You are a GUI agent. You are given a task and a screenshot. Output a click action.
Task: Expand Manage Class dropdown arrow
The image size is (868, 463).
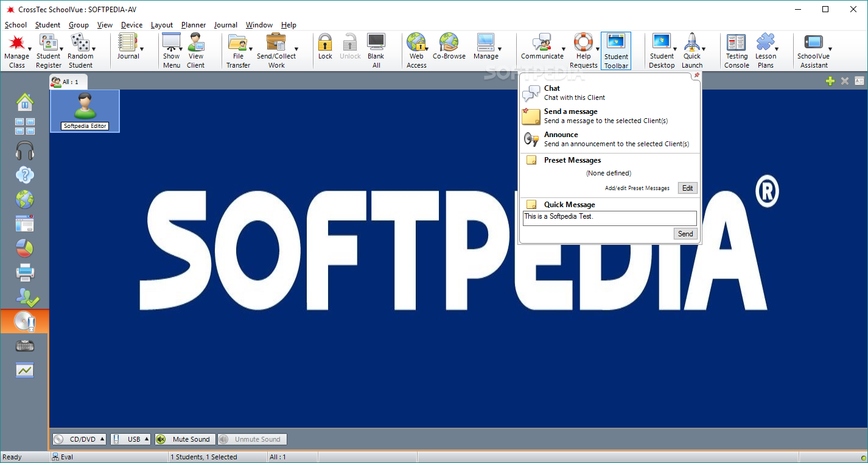point(29,50)
